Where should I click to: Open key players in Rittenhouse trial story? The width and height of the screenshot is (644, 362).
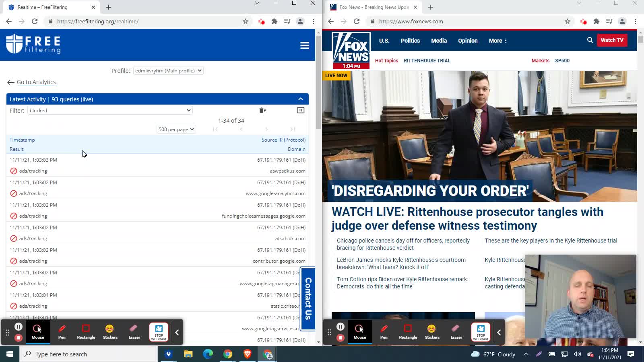click(x=551, y=241)
